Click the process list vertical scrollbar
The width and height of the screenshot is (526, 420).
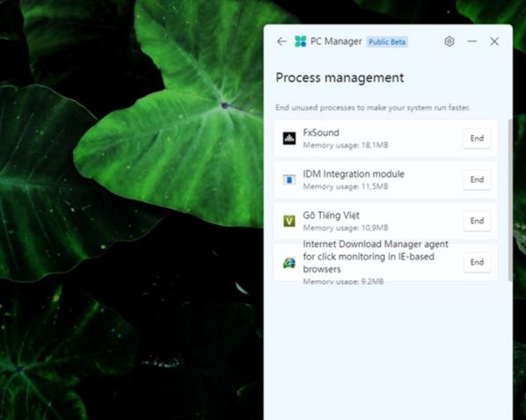[510, 199]
